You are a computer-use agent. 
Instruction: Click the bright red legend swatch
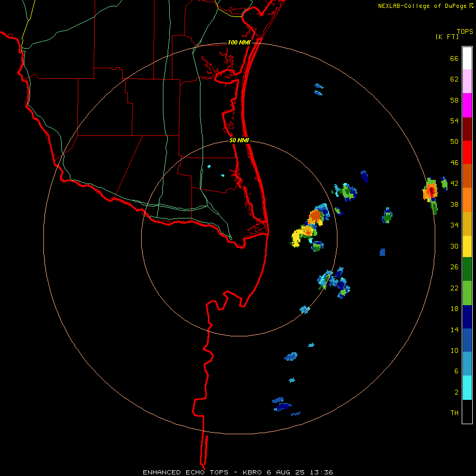coord(467,152)
